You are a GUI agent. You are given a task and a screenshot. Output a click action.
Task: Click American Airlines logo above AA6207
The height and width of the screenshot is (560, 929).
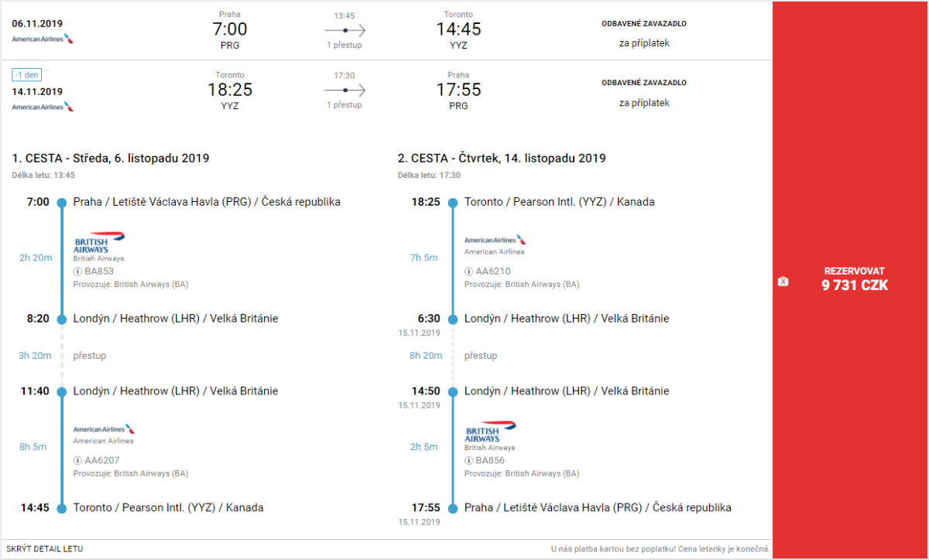click(x=104, y=429)
